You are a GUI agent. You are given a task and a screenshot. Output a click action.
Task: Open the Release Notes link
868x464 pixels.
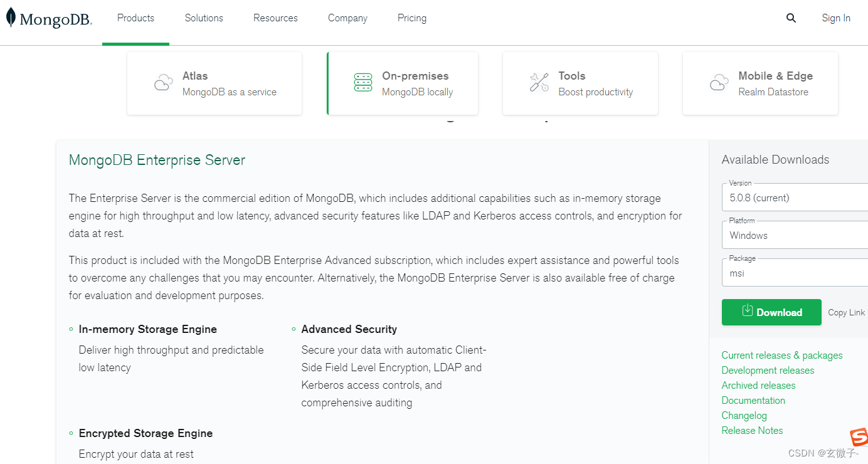click(x=752, y=430)
